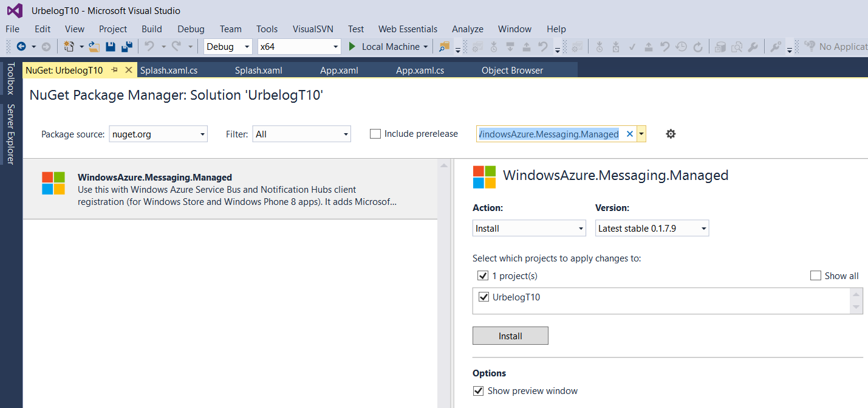The width and height of the screenshot is (868, 408).
Task: Click the Find in Files folder icon
Action: click(x=444, y=47)
